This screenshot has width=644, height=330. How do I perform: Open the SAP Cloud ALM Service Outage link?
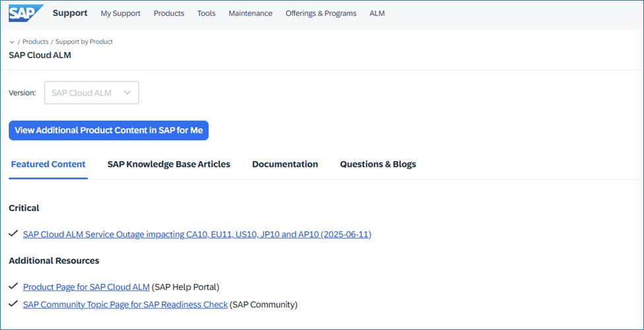(197, 234)
